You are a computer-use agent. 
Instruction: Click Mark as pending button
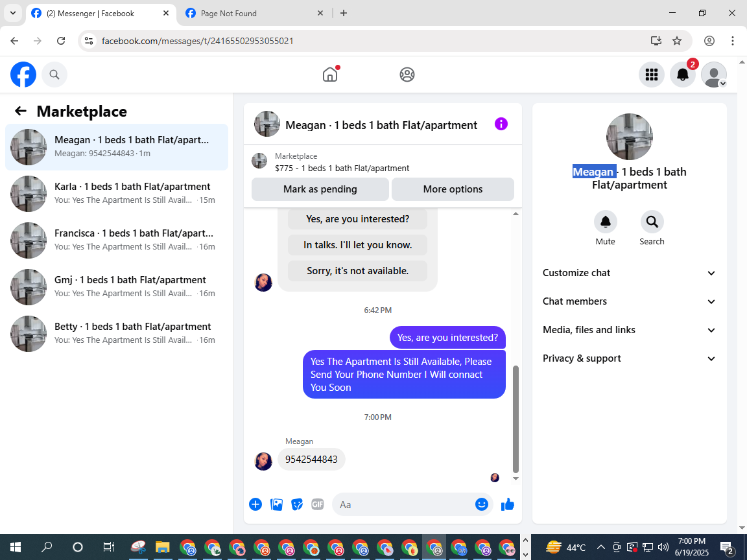click(320, 189)
